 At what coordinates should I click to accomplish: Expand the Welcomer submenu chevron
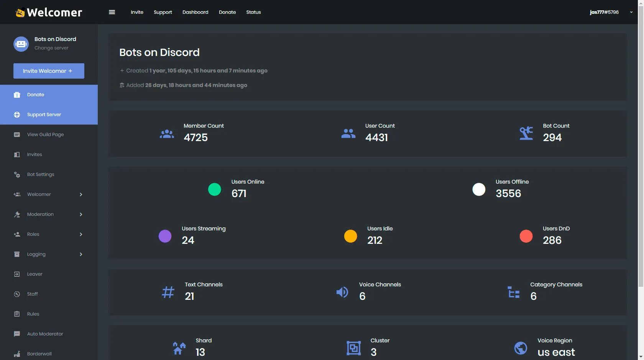(x=81, y=194)
